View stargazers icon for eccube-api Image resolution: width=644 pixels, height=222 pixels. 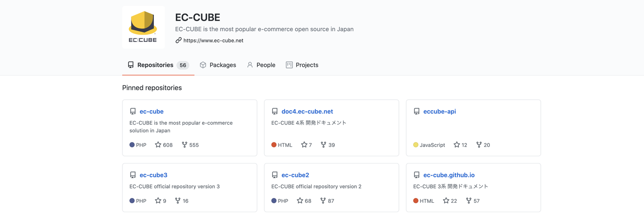[x=457, y=145]
